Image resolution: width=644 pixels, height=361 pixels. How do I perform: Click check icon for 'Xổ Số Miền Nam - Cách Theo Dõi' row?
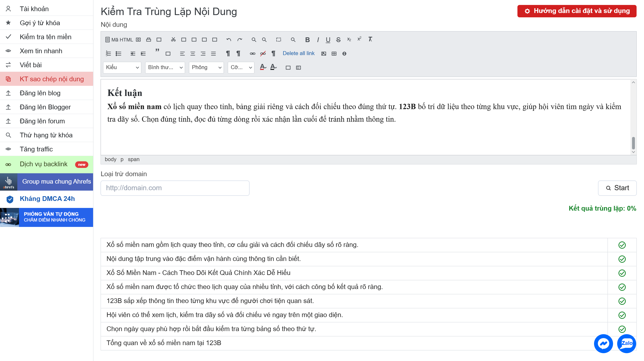point(622,273)
